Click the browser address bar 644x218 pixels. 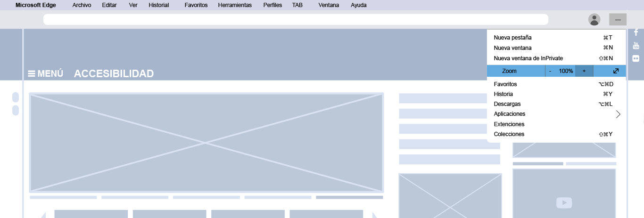(x=296, y=19)
